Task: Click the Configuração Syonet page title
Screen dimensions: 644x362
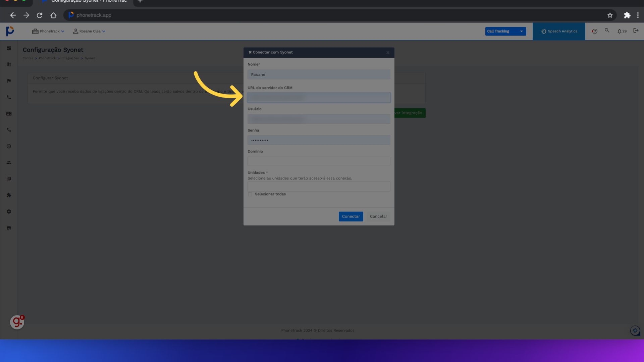Action: click(53, 50)
